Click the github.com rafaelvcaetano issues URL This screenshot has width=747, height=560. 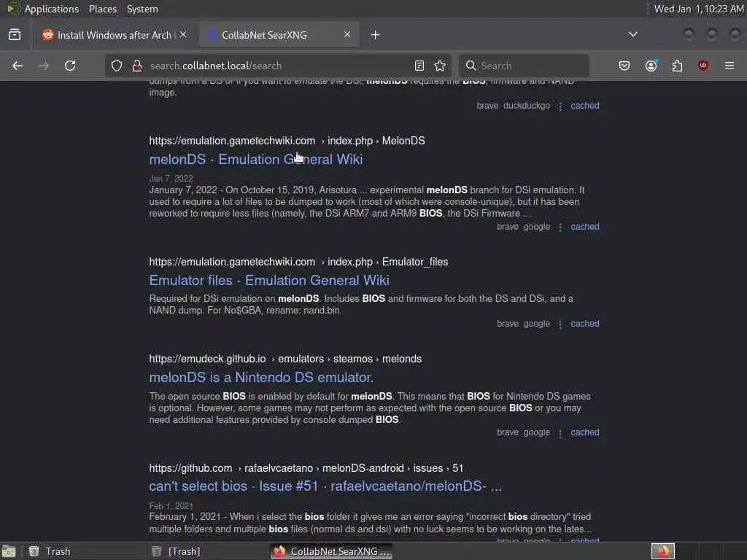click(306, 468)
